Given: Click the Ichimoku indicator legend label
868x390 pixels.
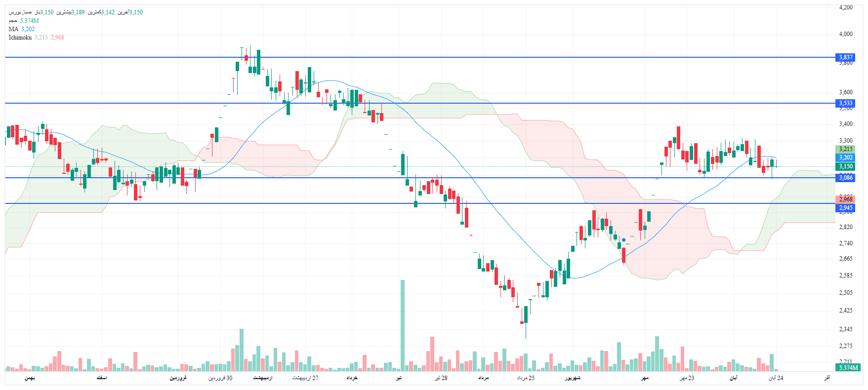Looking at the screenshot, I should click(20, 38).
